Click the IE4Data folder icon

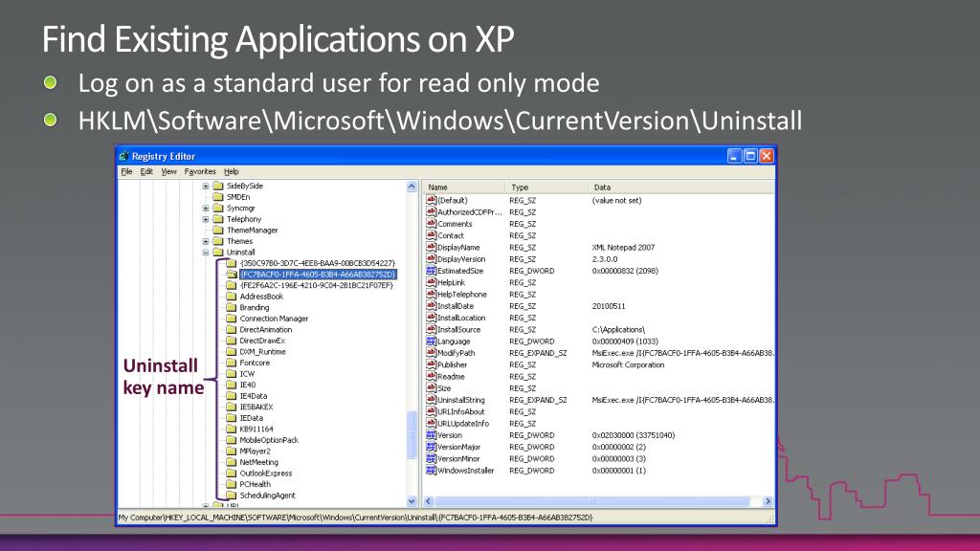click(232, 396)
